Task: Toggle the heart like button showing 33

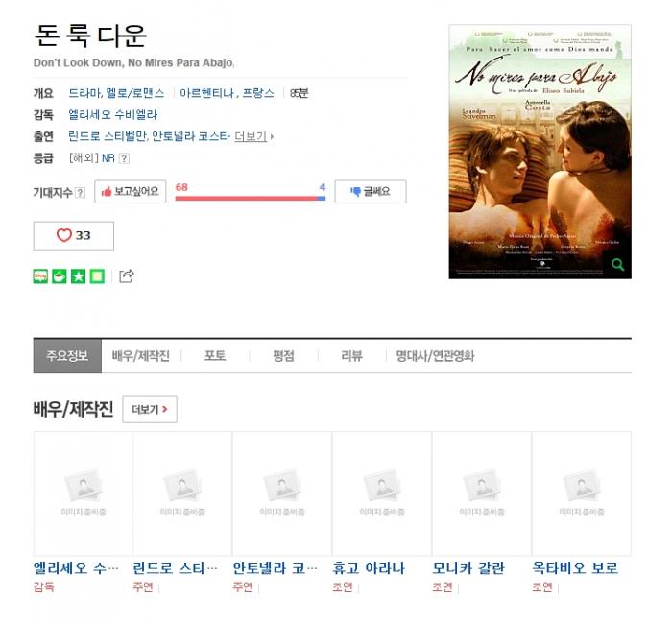Action: [74, 236]
